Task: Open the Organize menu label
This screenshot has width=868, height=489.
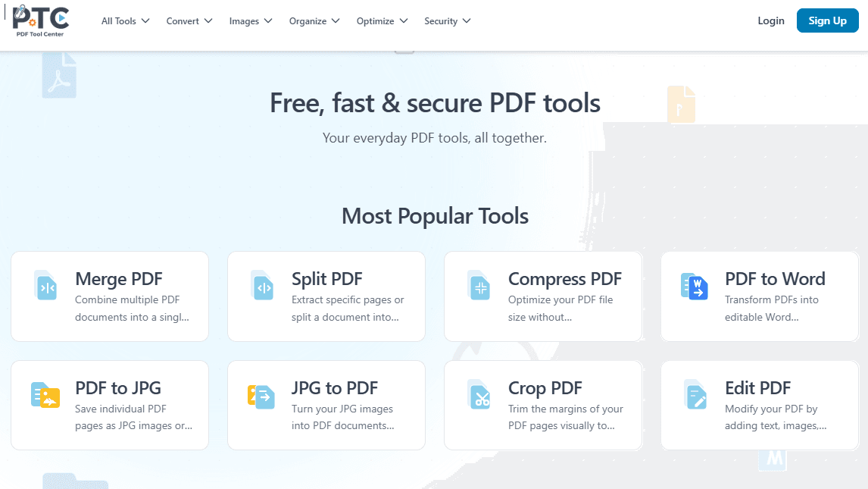Action: point(308,21)
